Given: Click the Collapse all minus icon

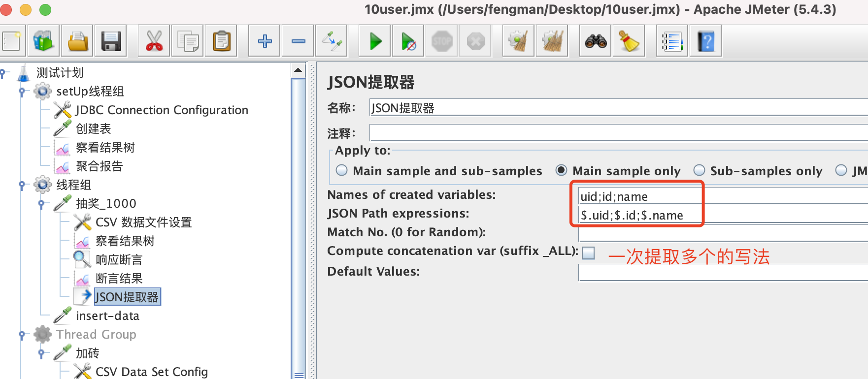Looking at the screenshot, I should [x=298, y=41].
